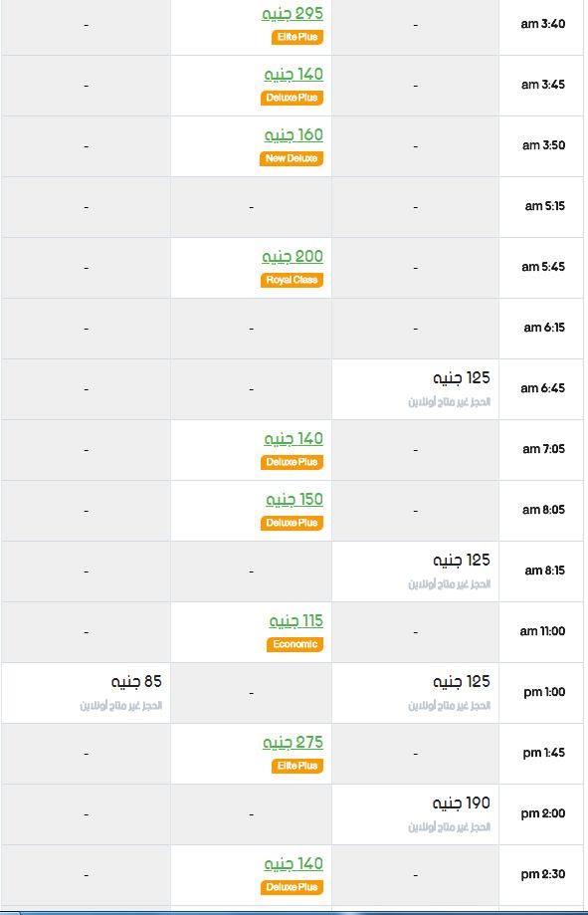Choose the 160 جنيه fare at 3:50 am
Screen dimensions: 588x915
tap(294, 134)
